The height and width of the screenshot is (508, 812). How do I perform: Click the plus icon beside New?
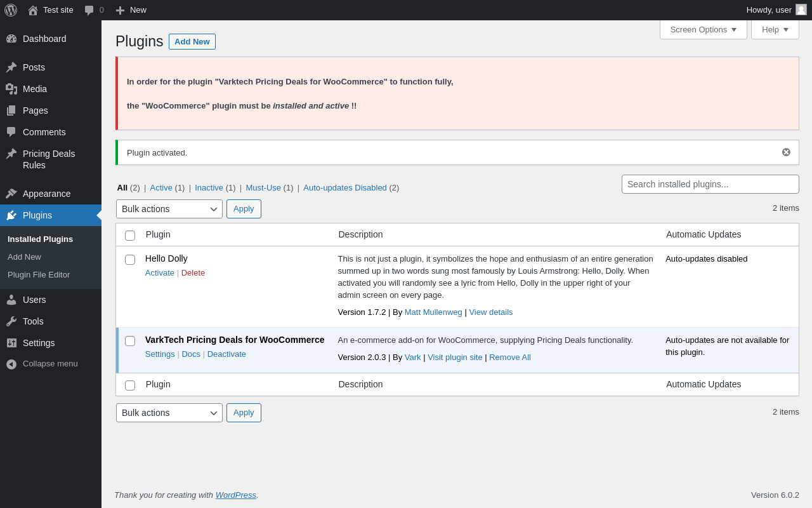(x=120, y=10)
